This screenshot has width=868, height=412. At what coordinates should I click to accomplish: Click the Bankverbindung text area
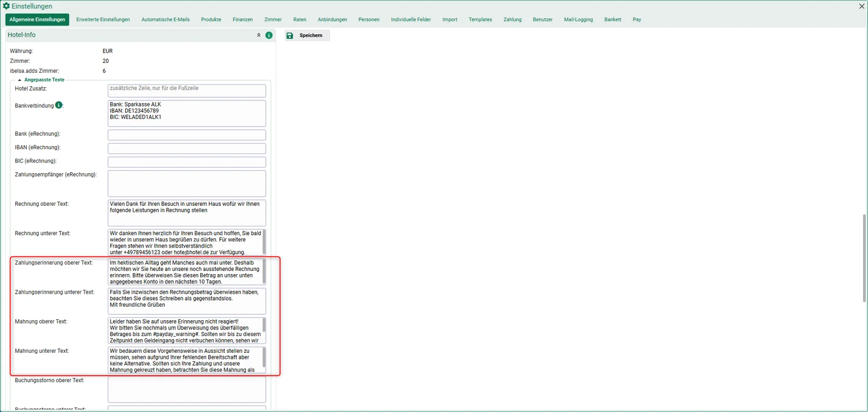pyautogui.click(x=187, y=113)
